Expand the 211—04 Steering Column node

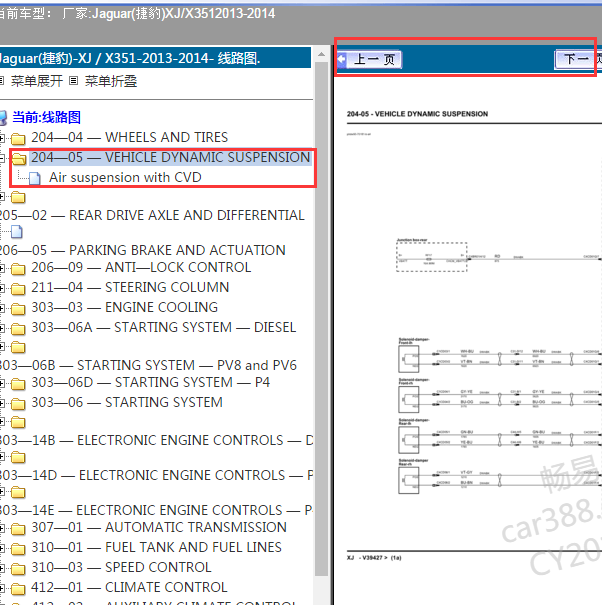point(2,288)
